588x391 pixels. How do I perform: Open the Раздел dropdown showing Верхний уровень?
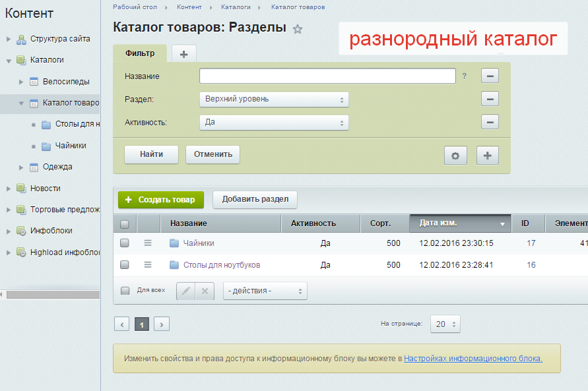click(x=273, y=100)
